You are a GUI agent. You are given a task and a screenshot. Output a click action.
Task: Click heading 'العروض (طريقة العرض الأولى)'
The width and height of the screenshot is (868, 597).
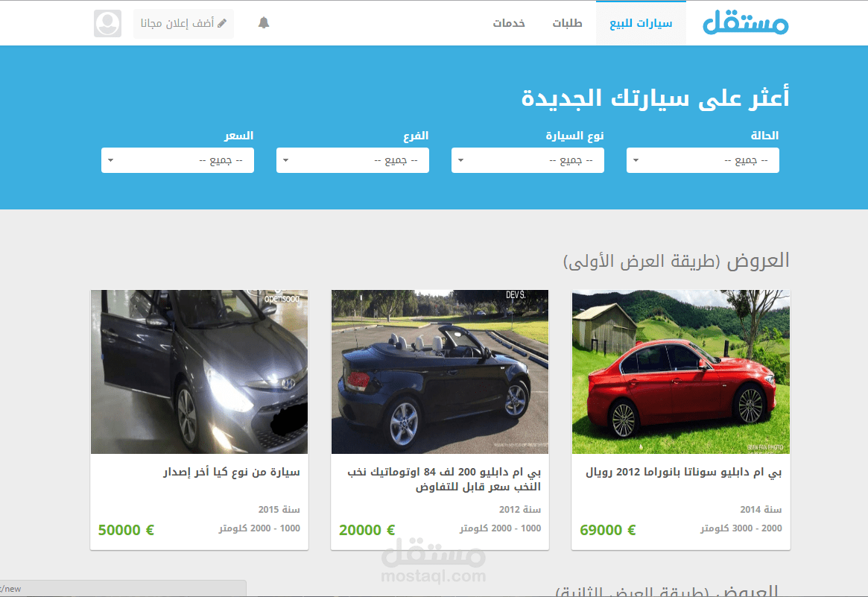677,261
